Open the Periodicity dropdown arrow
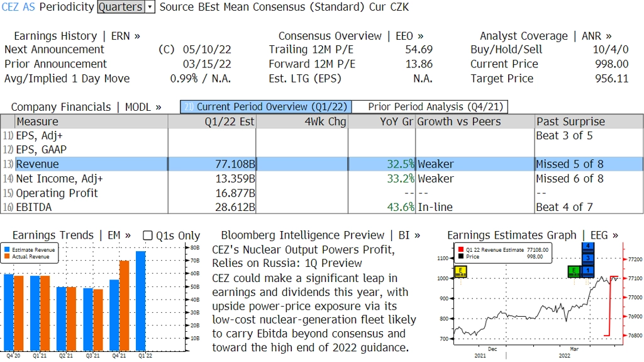644x362 pixels. [150, 7]
